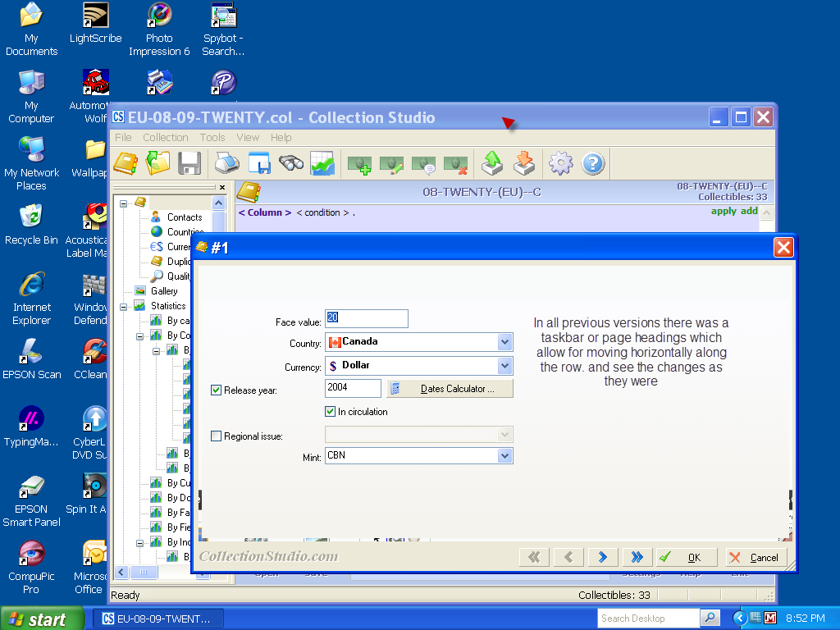Click the < Column > filter link
840x630 pixels.
265,212
